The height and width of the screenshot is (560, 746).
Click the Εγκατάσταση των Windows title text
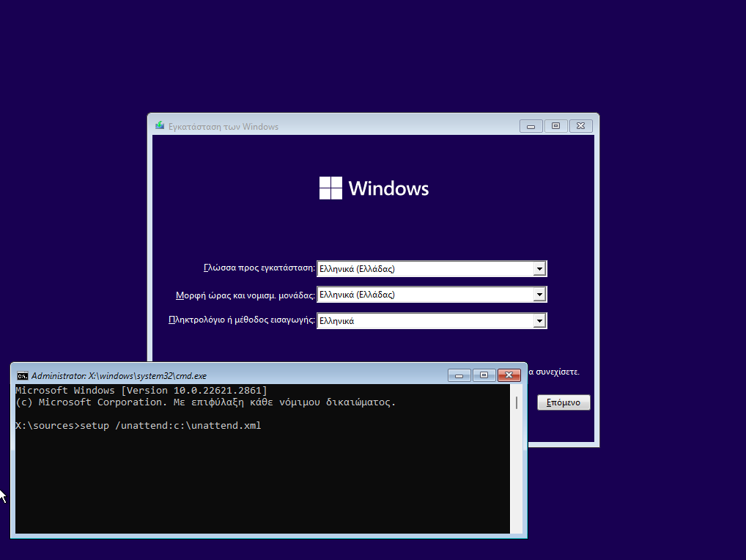[x=223, y=127]
